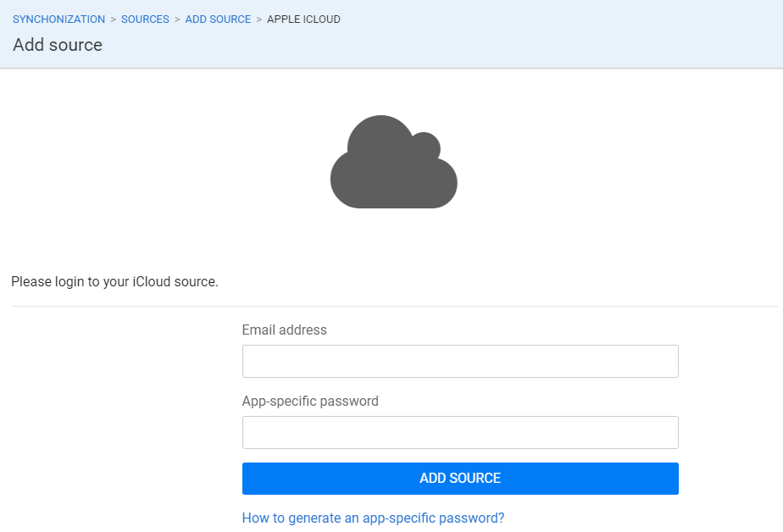Open the SYNCHONIZATION breadcrumb link

[x=59, y=19]
